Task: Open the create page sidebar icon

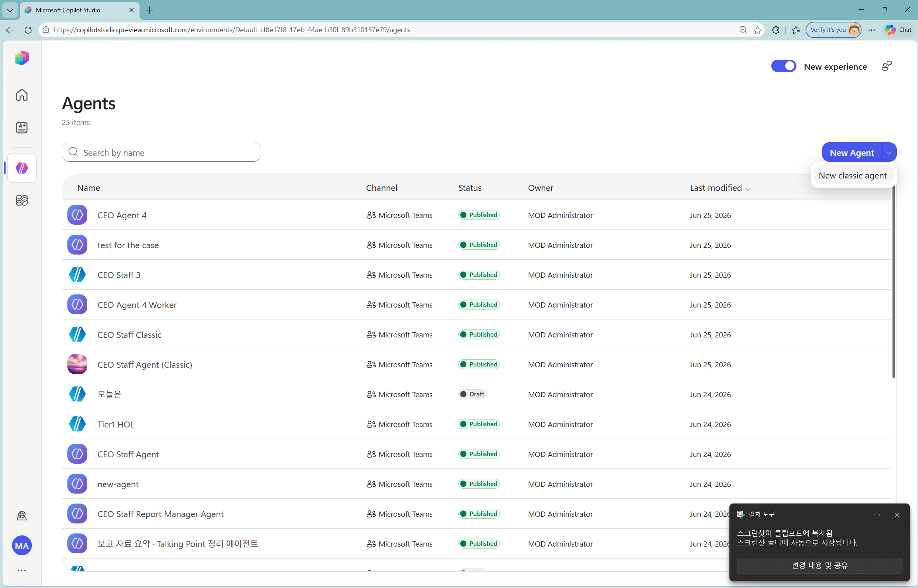Action: click(22, 127)
